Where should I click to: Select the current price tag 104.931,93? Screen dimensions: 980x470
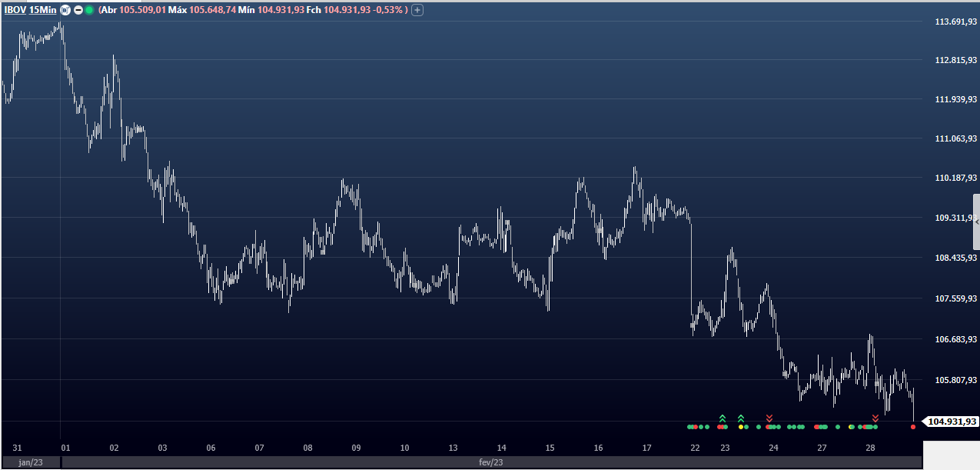[x=950, y=422]
